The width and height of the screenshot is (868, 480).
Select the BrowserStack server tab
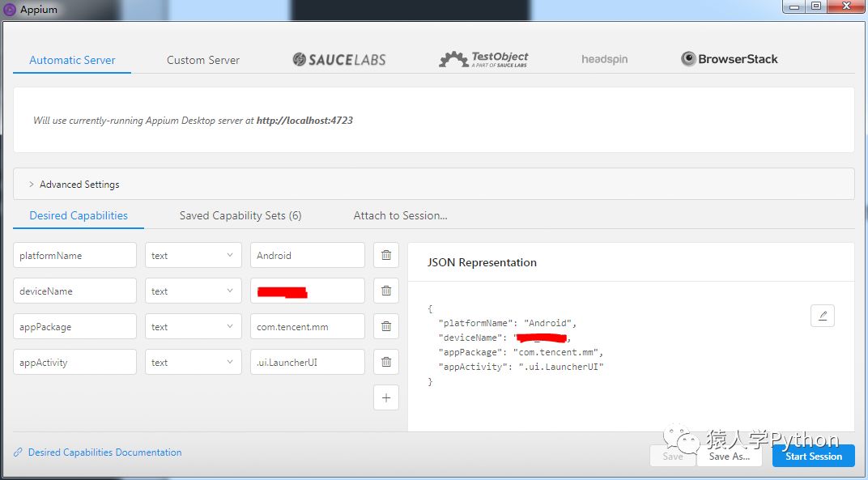pos(730,59)
